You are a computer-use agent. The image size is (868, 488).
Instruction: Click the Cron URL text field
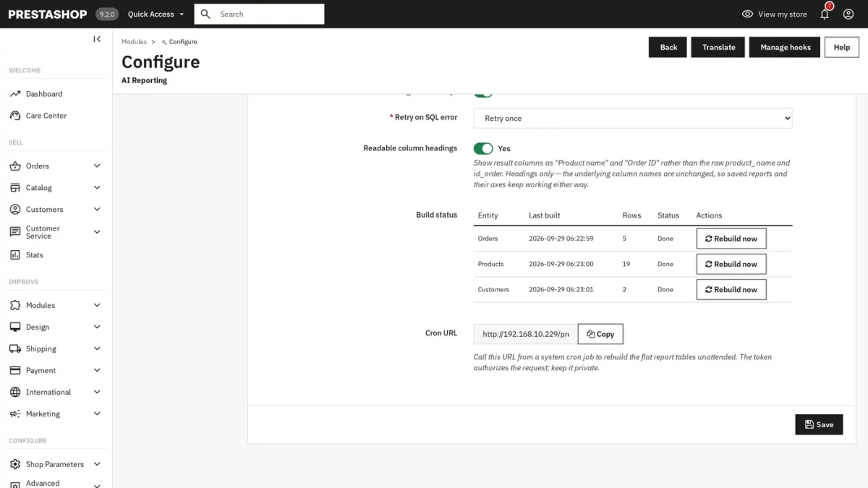[x=526, y=334]
